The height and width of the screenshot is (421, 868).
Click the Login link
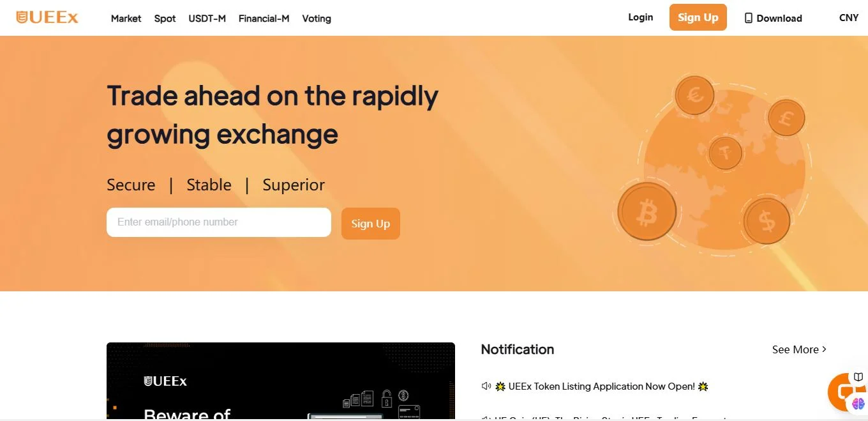pyautogui.click(x=640, y=17)
